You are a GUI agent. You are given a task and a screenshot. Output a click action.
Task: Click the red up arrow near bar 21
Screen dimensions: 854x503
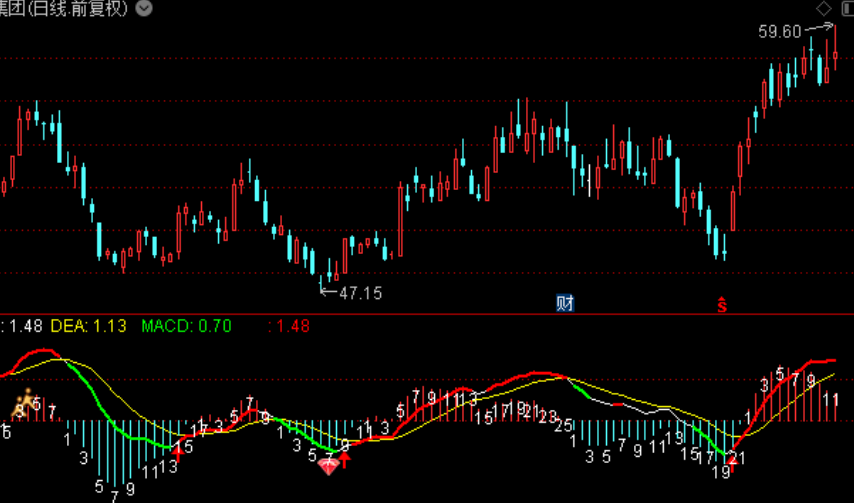pyautogui.click(x=731, y=465)
